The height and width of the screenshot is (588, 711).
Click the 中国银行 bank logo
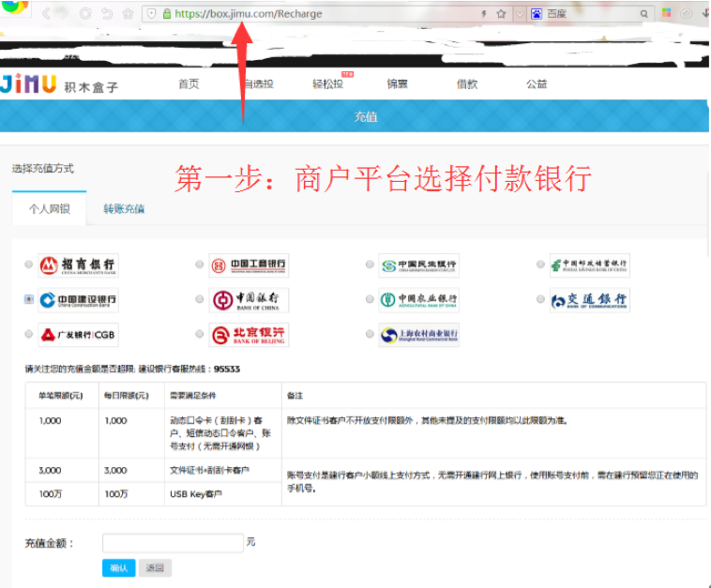[249, 300]
